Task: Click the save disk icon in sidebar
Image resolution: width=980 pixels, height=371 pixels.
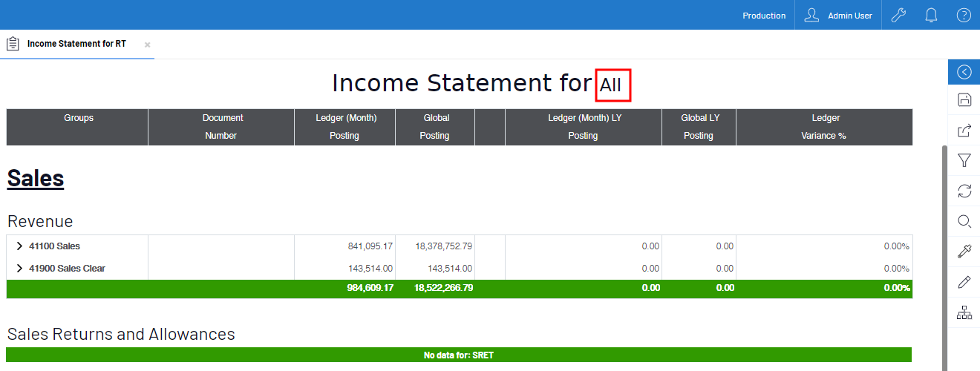Action: pyautogui.click(x=964, y=100)
